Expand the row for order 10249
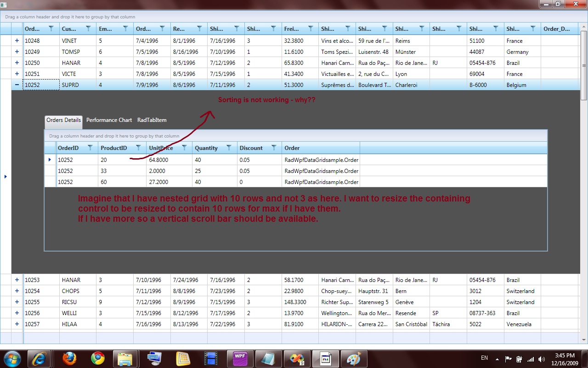This screenshot has height=368, width=588. [x=17, y=52]
